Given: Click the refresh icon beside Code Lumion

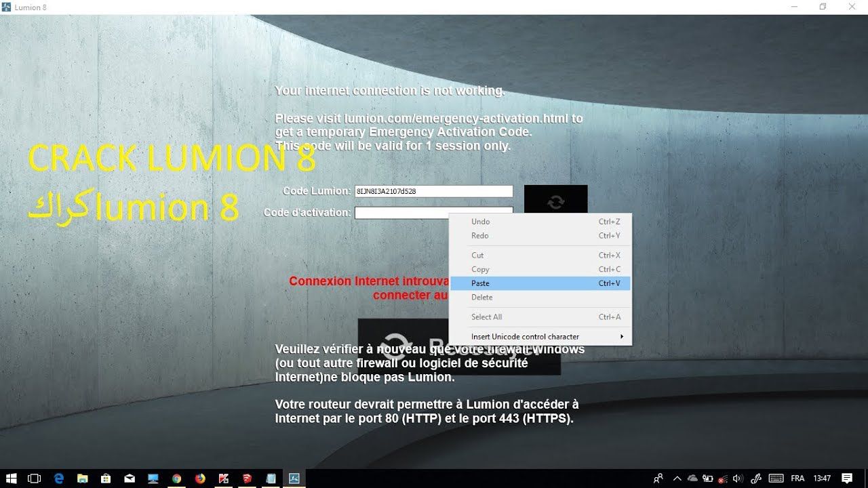Looking at the screenshot, I should pyautogui.click(x=555, y=201).
